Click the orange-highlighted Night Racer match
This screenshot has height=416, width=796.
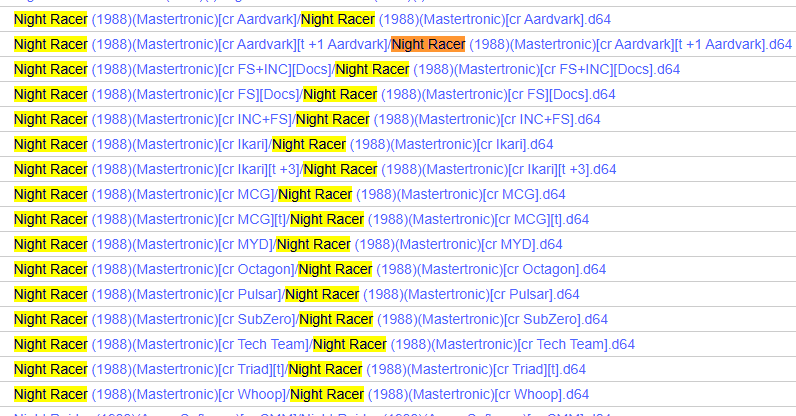[428, 44]
